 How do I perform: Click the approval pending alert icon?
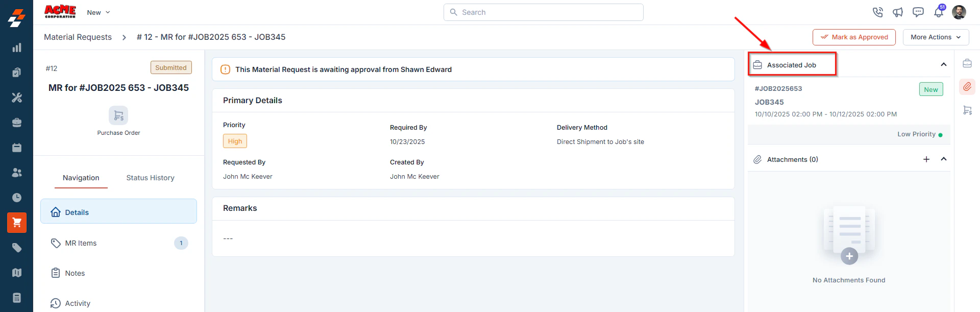tap(225, 69)
